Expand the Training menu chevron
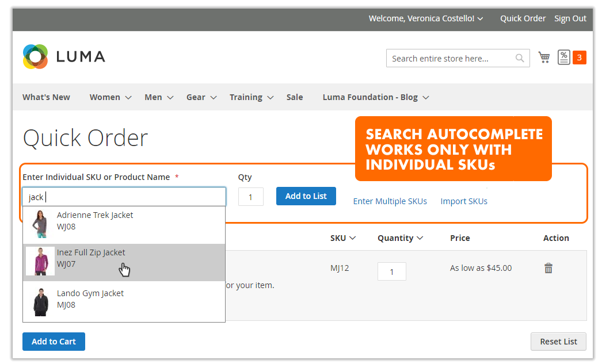 point(270,98)
